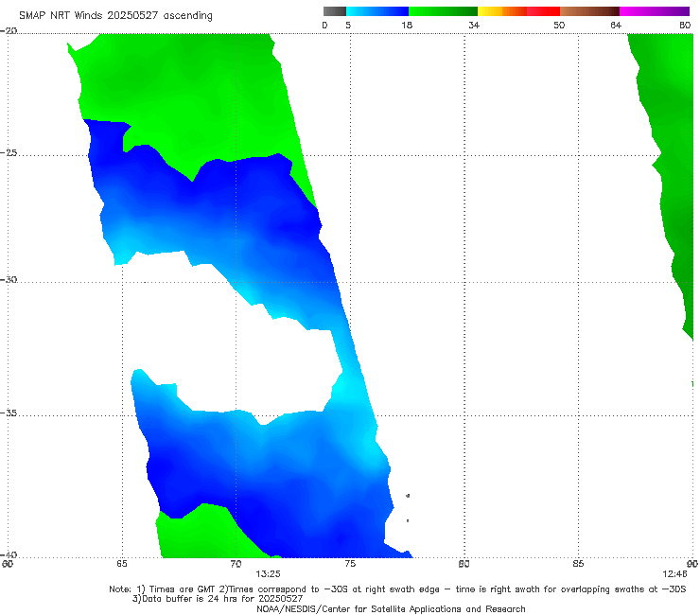Viewport: 700px width, 615px height.
Task: Click the red segment of the color bar
Action: 543,11
